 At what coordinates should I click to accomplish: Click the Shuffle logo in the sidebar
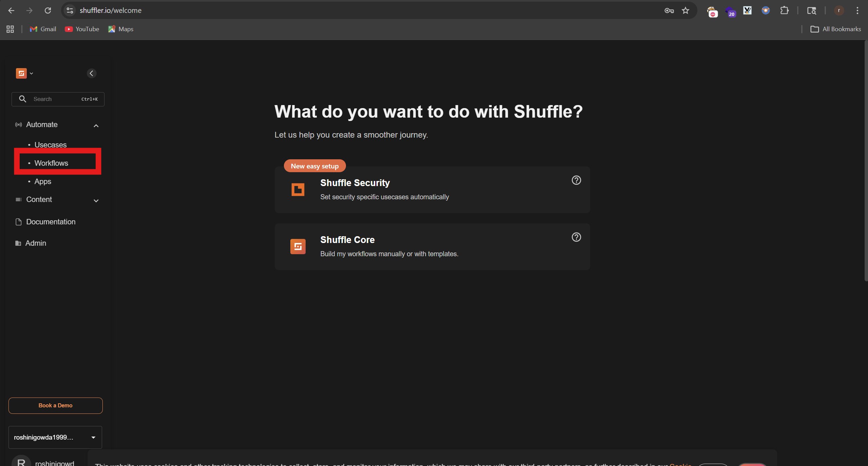tap(21, 73)
